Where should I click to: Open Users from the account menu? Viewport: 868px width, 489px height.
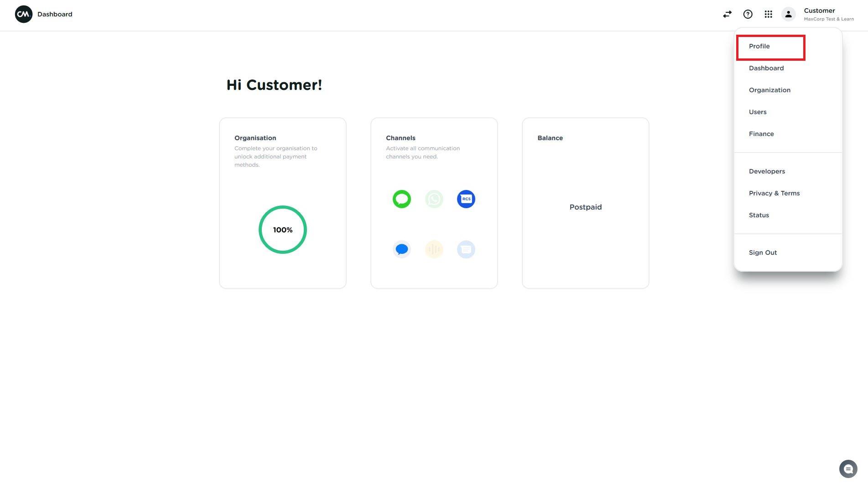(758, 112)
